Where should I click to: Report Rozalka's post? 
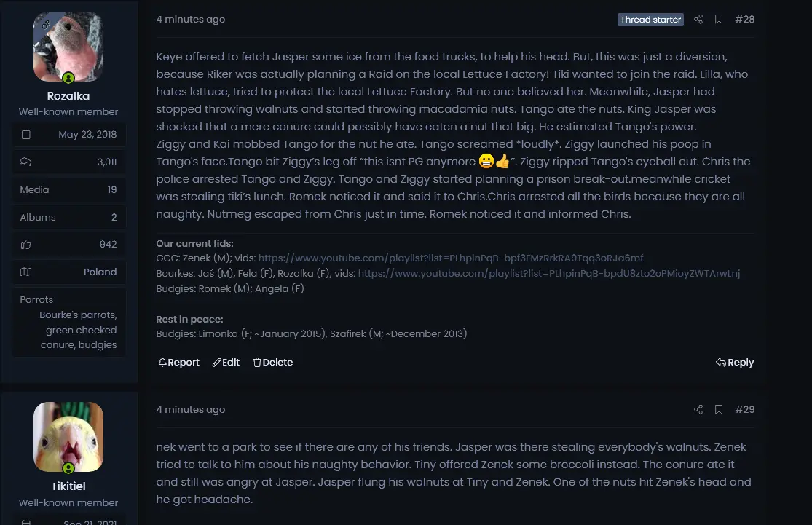(x=178, y=363)
